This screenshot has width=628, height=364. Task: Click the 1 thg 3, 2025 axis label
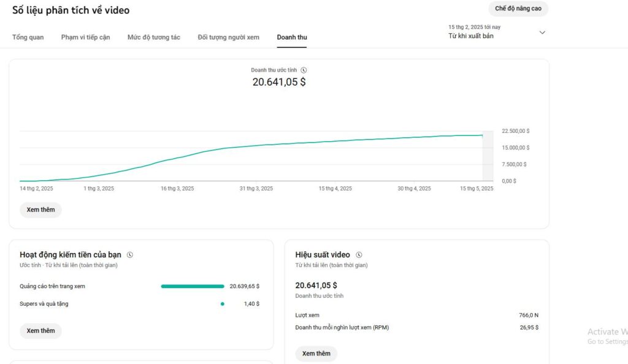click(x=99, y=188)
